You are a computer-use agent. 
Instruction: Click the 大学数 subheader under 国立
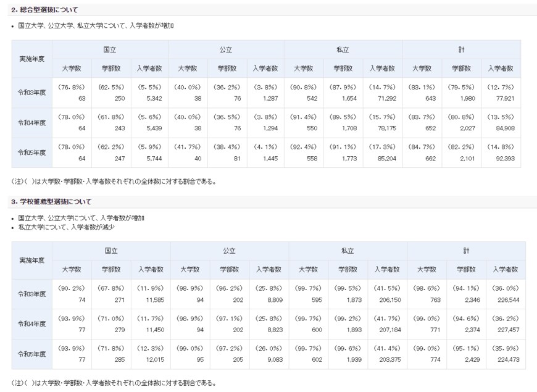[70, 69]
